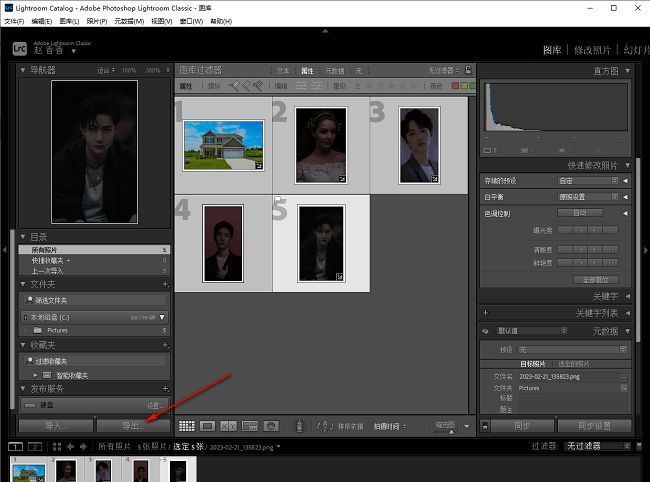Screen dimensions: 650x482
Task: Expand the 智能收藏夹 smart collections set
Action: click(37, 375)
